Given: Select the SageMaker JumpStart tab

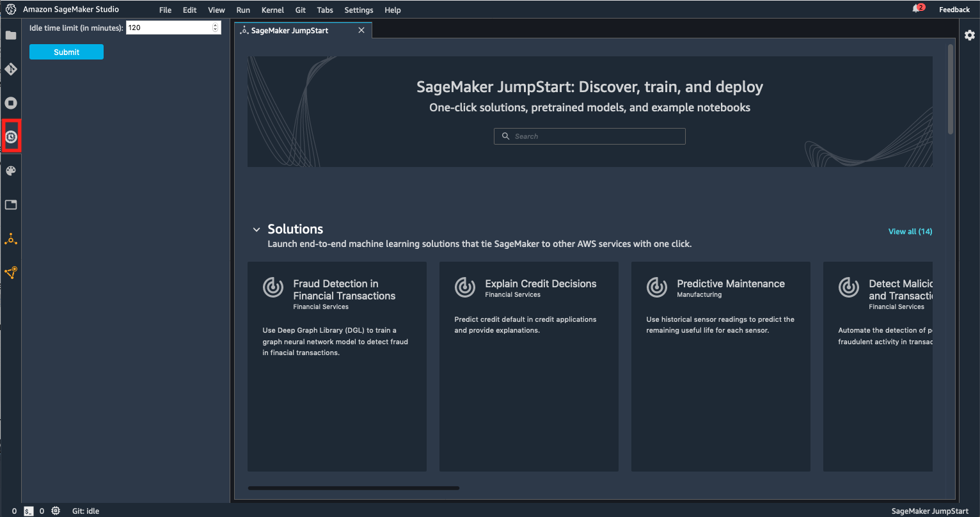Looking at the screenshot, I should point(303,30).
